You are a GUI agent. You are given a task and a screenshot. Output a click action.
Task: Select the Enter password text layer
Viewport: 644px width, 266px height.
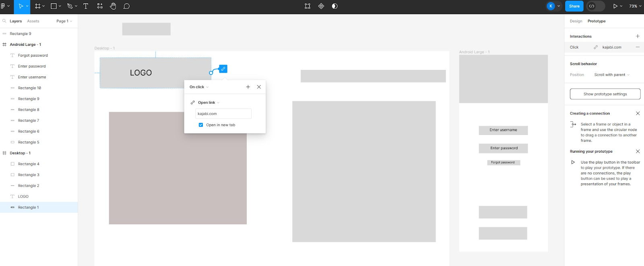click(x=39, y=66)
